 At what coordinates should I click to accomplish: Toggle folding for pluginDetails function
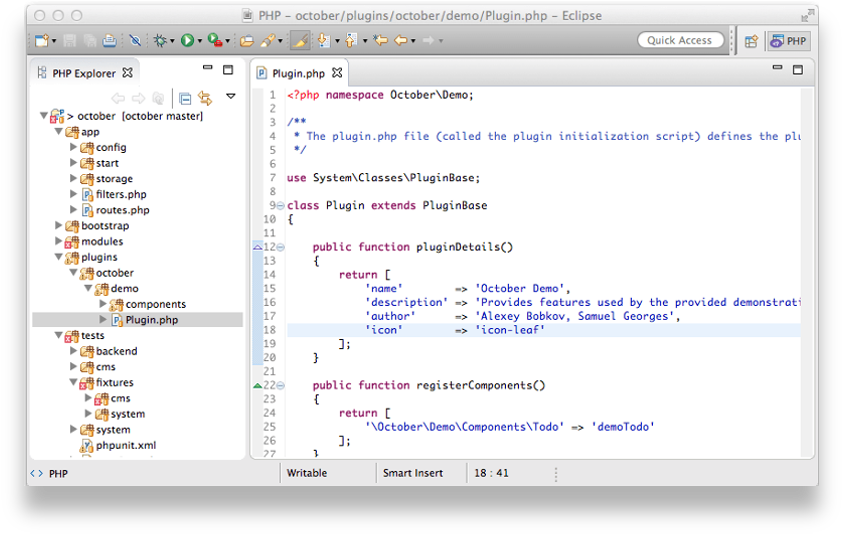pos(280,247)
